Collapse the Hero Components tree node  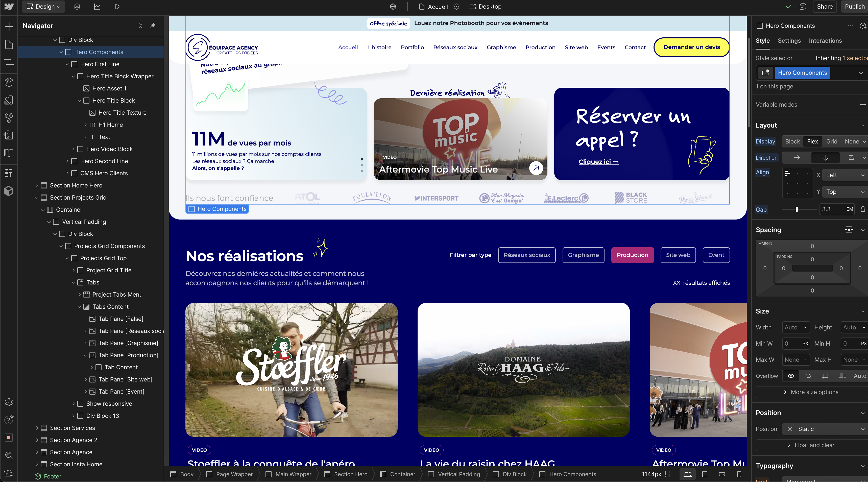pos(61,52)
